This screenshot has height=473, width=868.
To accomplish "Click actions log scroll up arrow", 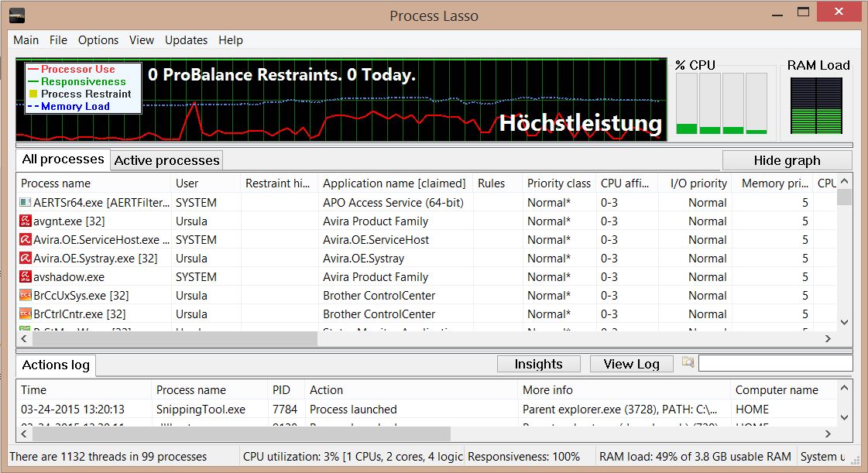I will 844,388.
